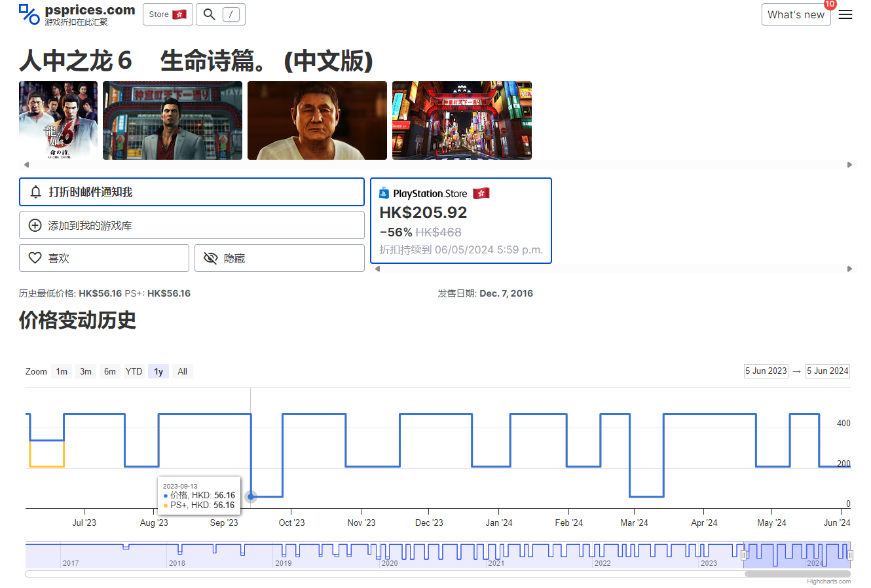Click 添加到我的游戏库 add to library button
The image size is (871, 588).
[192, 225]
